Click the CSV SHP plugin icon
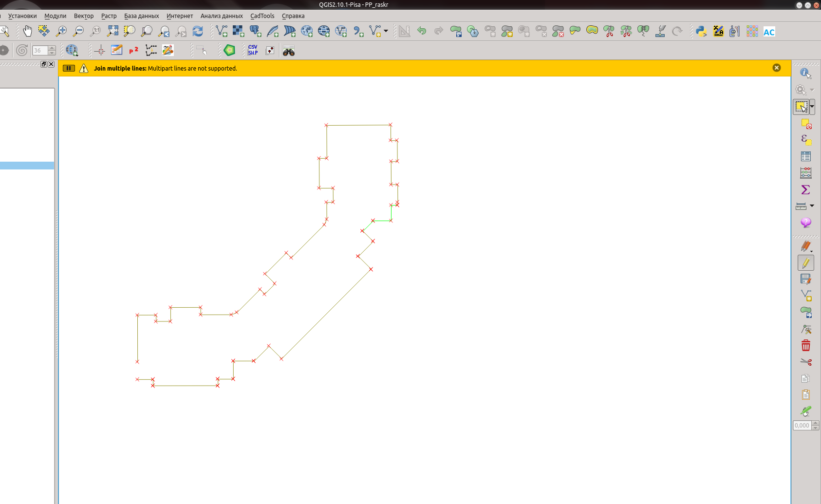This screenshot has width=821, height=504. pyautogui.click(x=253, y=50)
